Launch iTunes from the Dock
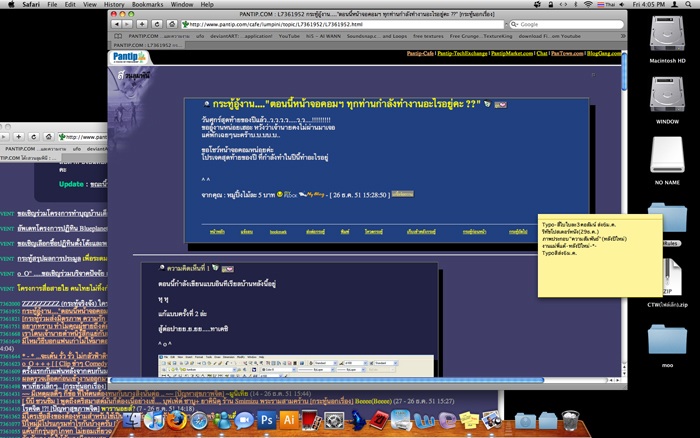Image resolution: width=700 pixels, height=438 pixels. tap(154, 420)
